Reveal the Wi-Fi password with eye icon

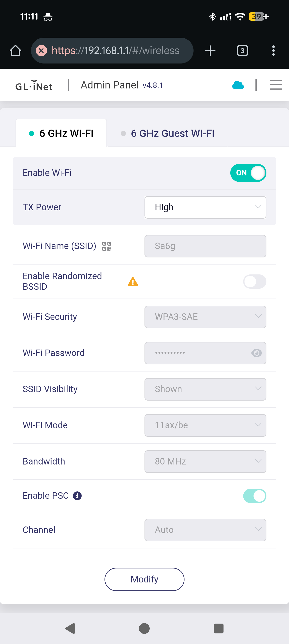pos(256,353)
